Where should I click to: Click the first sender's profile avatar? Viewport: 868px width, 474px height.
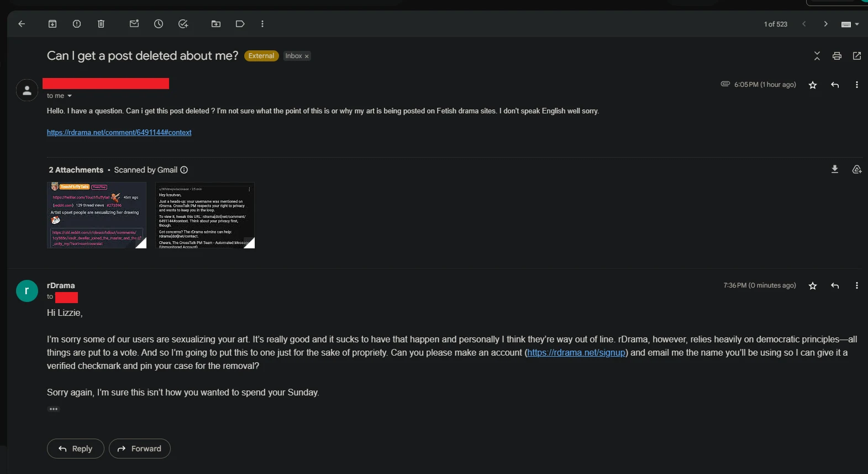(27, 90)
